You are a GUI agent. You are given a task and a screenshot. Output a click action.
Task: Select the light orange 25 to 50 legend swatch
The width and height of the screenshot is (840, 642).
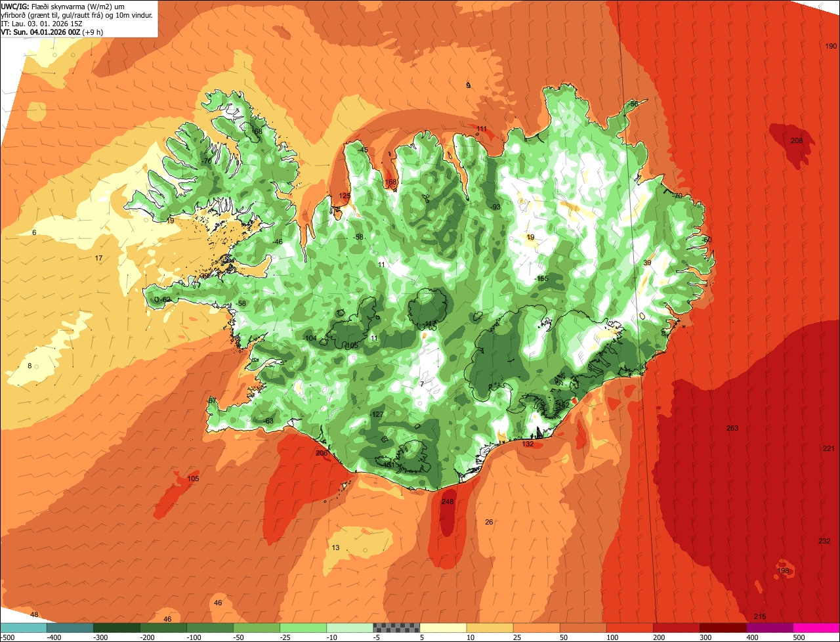click(536, 628)
